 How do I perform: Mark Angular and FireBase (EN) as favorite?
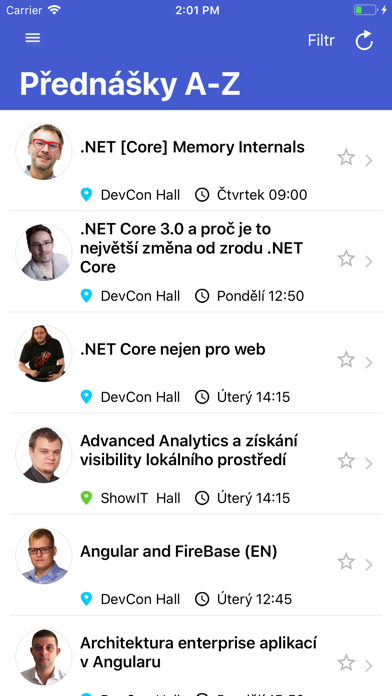(x=346, y=562)
